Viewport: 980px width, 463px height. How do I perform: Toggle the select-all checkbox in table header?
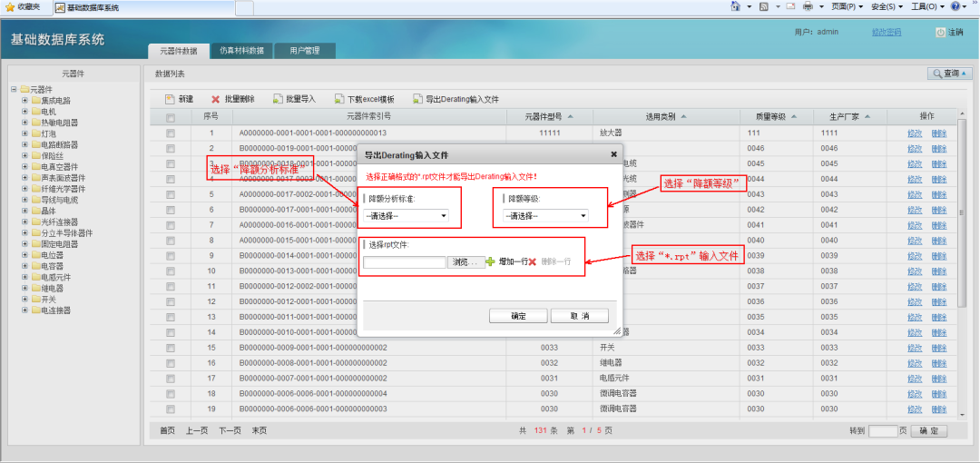tap(170, 117)
